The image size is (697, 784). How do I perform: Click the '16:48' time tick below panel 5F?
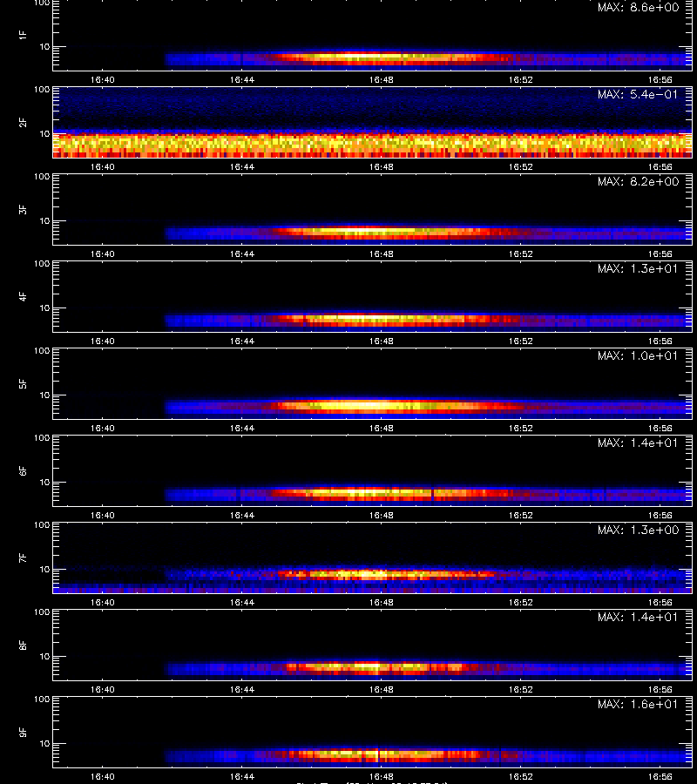click(382, 428)
